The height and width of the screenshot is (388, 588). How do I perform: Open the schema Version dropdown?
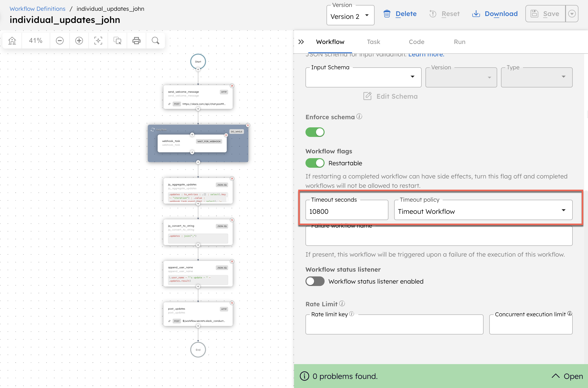[x=461, y=77]
